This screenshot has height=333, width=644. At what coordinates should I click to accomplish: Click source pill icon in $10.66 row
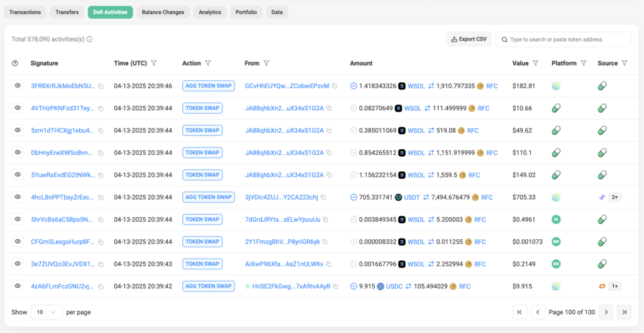point(602,108)
